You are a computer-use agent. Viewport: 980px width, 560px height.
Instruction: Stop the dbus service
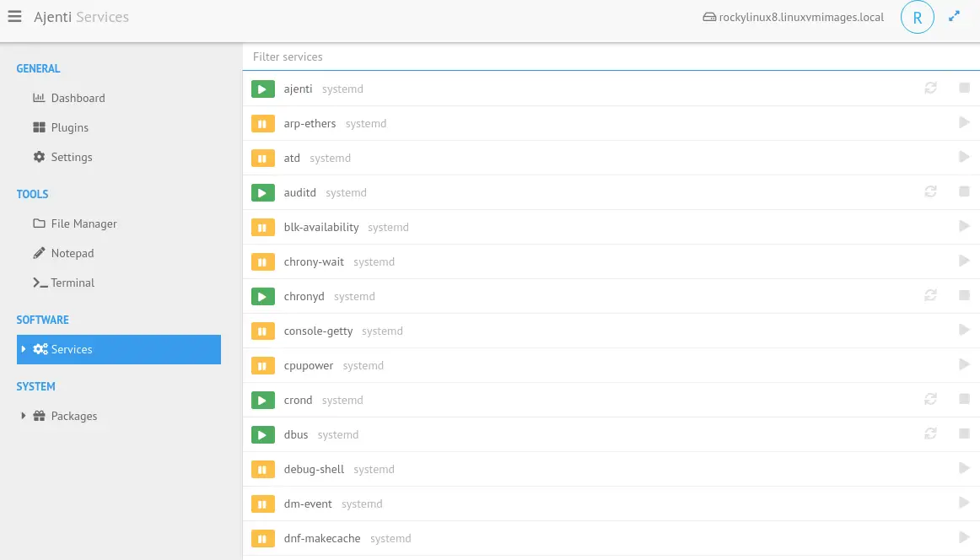click(x=964, y=434)
